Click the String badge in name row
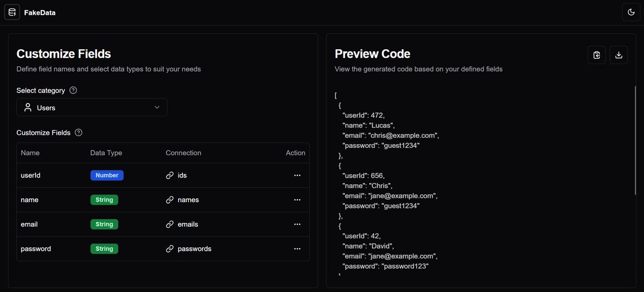The image size is (644, 292). (x=104, y=200)
